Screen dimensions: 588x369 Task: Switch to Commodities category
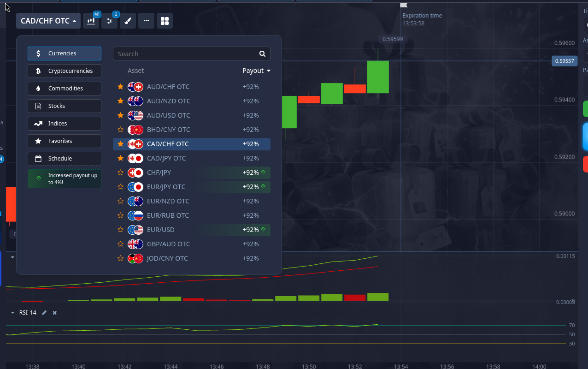tap(65, 89)
